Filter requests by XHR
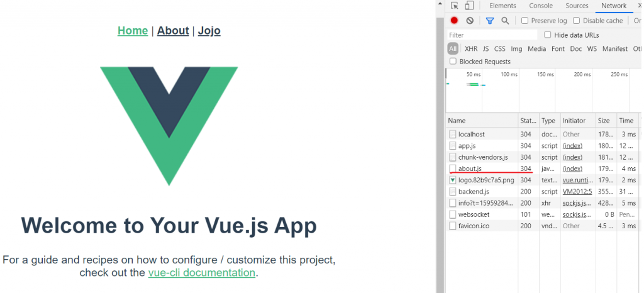This screenshot has width=644, height=293. (x=471, y=49)
